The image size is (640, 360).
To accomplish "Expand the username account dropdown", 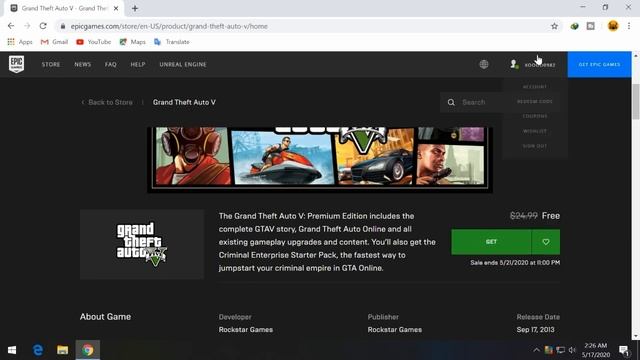I will [540, 65].
